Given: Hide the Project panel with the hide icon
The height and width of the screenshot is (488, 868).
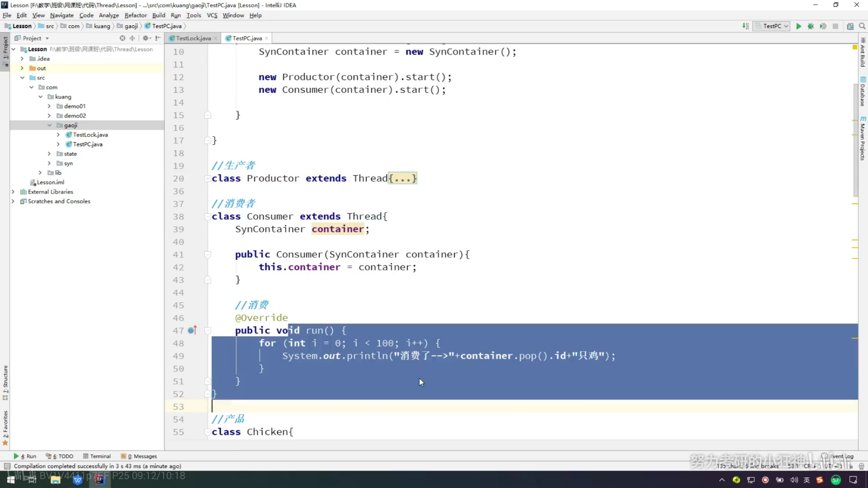Looking at the screenshot, I should pyautogui.click(x=158, y=38).
